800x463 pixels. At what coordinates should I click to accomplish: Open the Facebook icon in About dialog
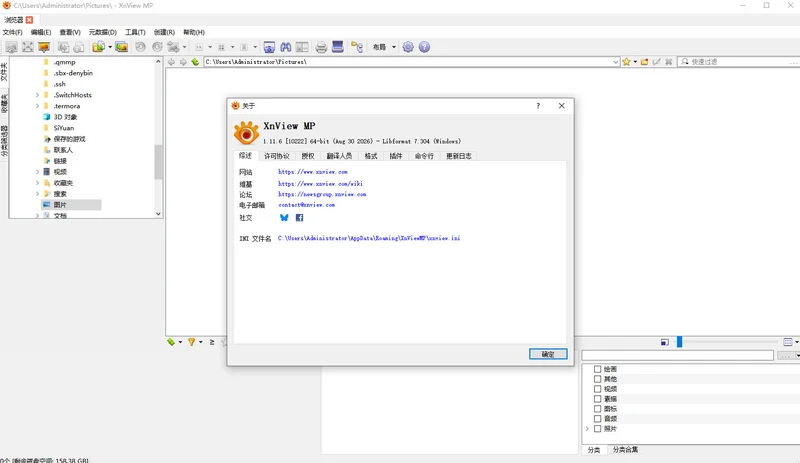click(x=299, y=217)
